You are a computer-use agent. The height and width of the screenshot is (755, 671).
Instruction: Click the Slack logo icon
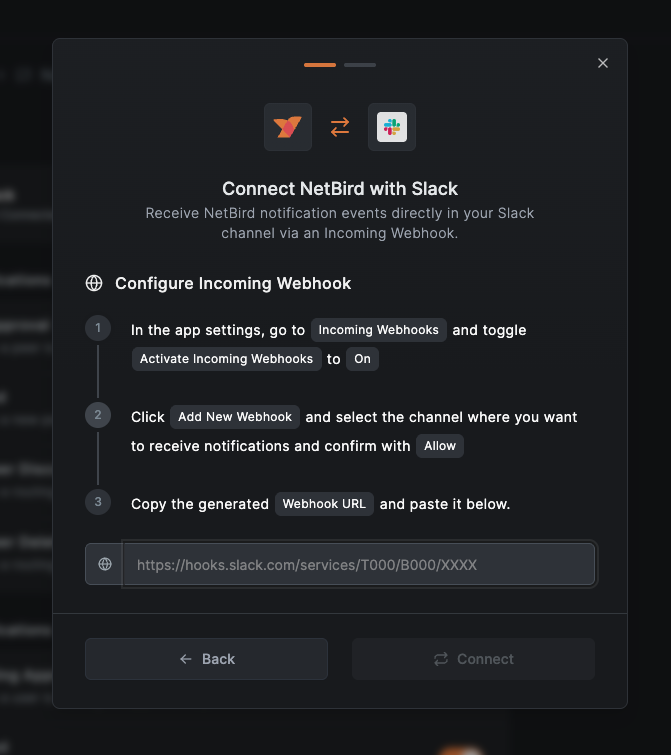(392, 127)
